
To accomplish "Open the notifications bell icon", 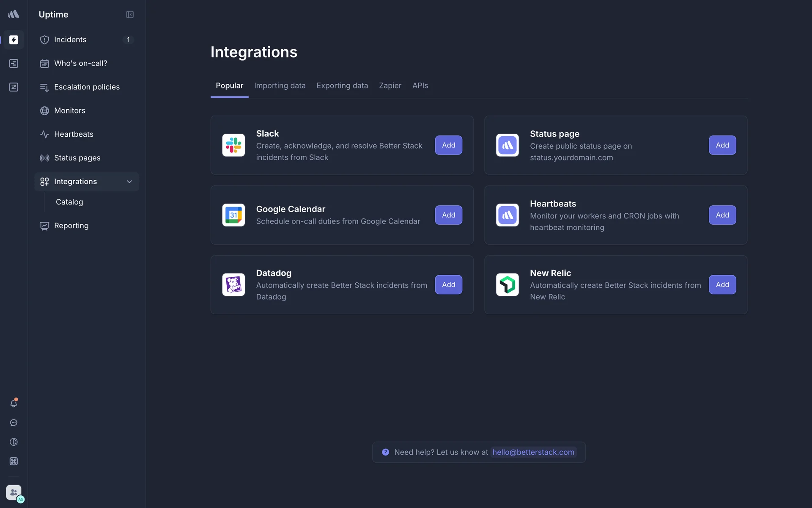I will coord(14,403).
